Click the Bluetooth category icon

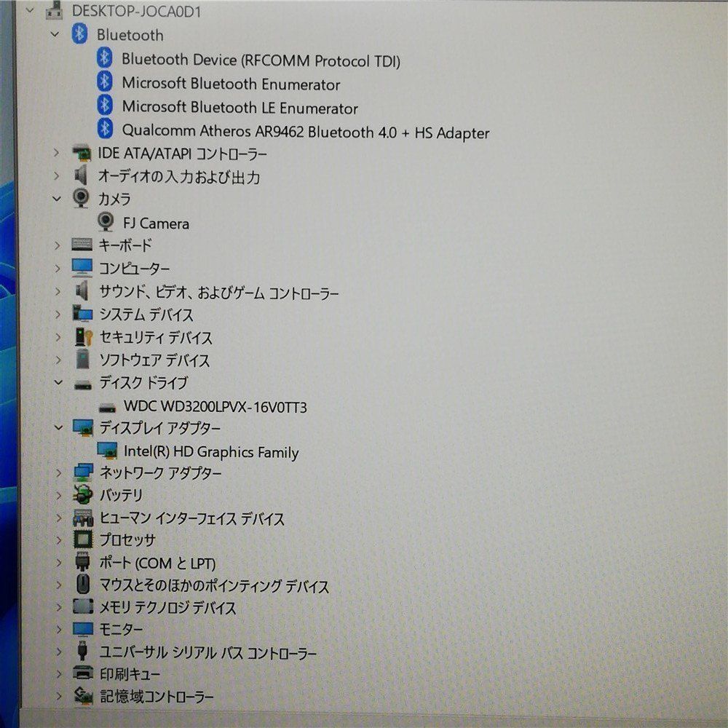point(79,34)
